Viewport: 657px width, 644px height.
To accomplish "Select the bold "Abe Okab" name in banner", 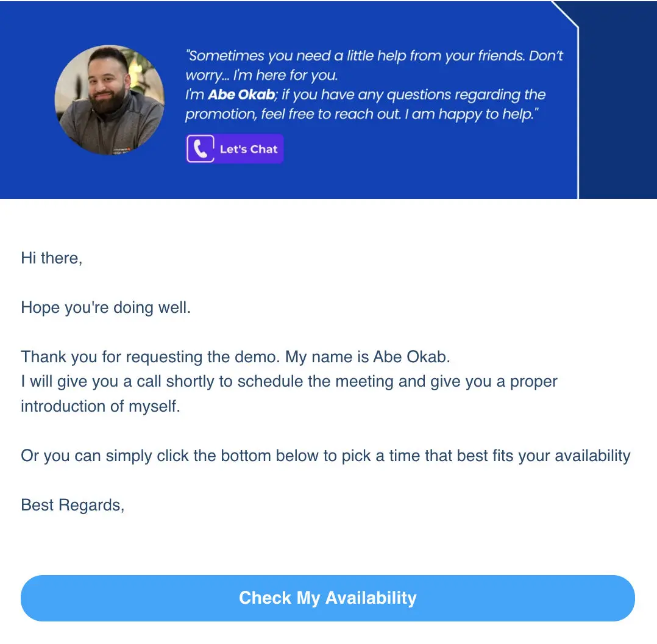I will click(241, 95).
